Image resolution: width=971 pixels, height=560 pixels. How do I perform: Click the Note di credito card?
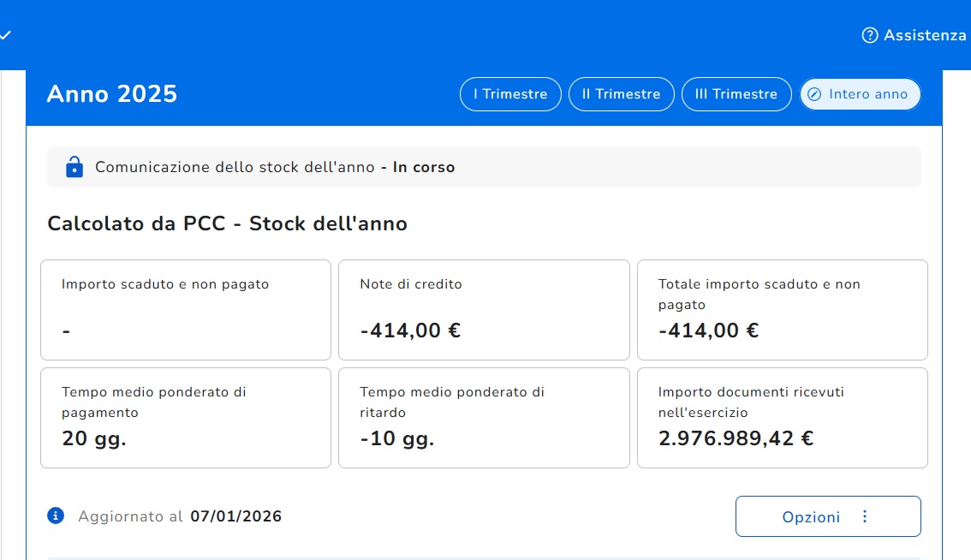coord(484,310)
